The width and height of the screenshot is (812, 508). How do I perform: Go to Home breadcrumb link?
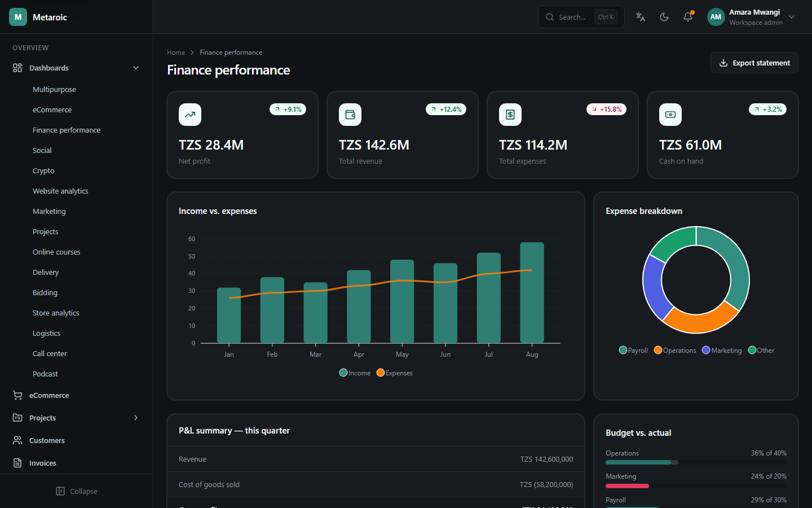(176, 52)
